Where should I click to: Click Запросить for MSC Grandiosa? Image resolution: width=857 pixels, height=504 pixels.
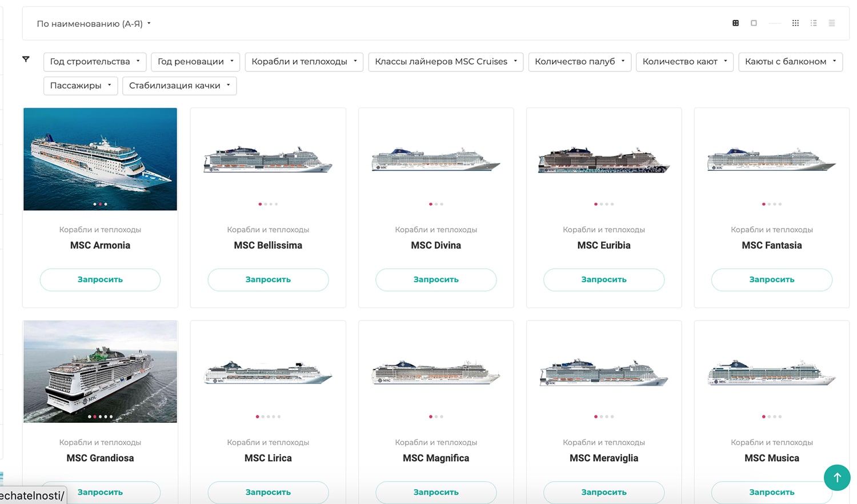tap(100, 492)
